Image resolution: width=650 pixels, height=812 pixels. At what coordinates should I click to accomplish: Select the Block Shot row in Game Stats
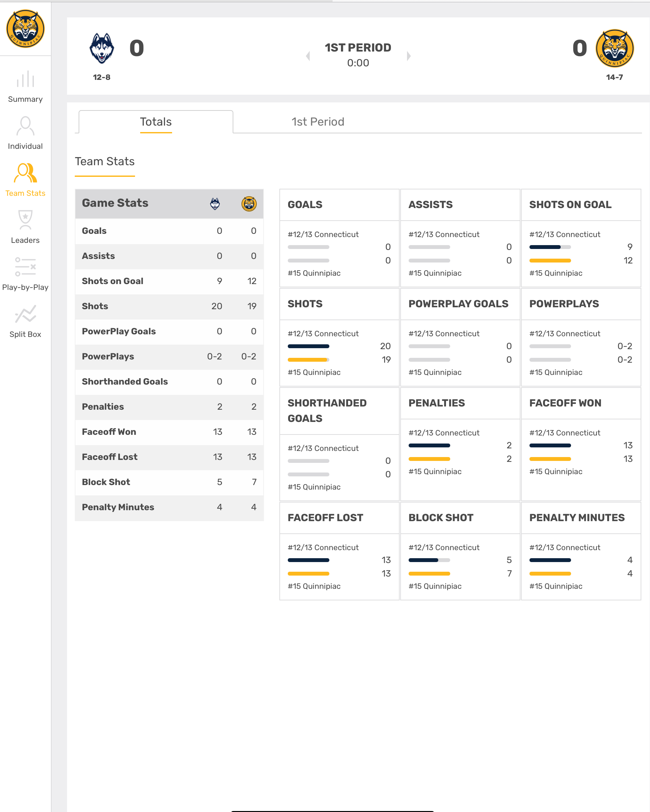point(169,482)
